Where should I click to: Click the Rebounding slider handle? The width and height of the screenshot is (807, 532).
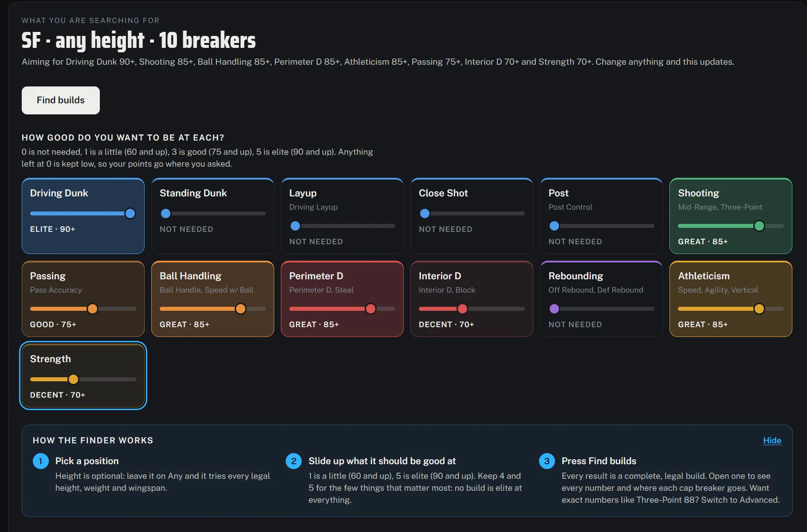point(554,309)
